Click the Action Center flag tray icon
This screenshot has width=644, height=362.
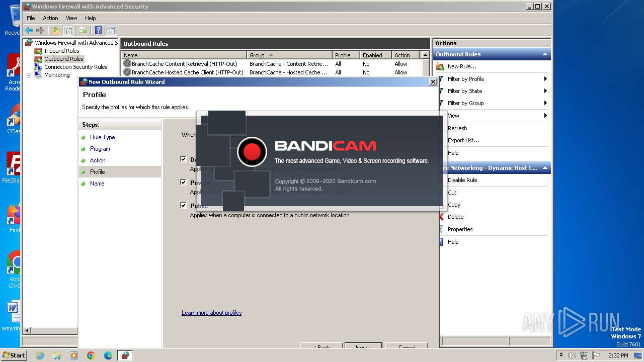tap(596, 355)
